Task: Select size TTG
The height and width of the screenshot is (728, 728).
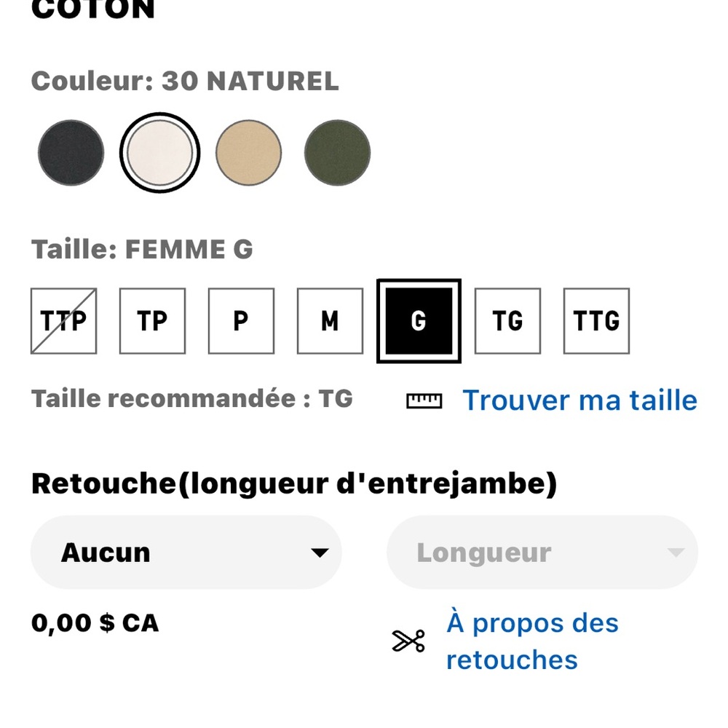Action: tap(597, 321)
